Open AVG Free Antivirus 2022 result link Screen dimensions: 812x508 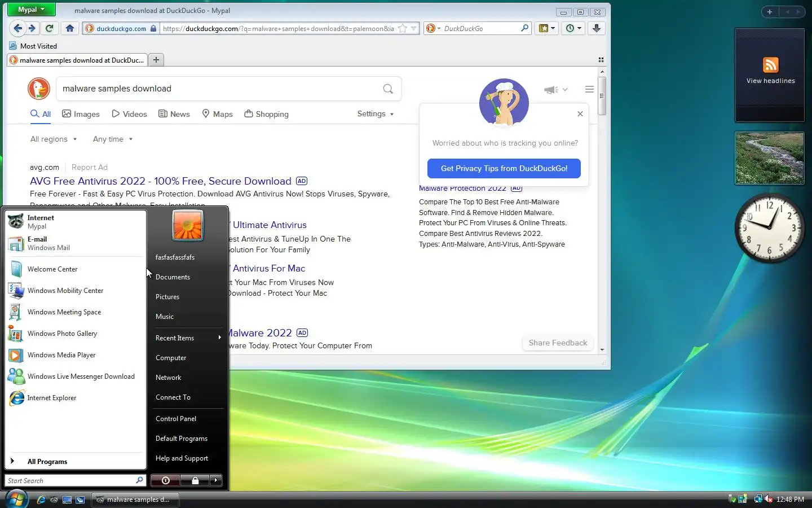click(161, 181)
